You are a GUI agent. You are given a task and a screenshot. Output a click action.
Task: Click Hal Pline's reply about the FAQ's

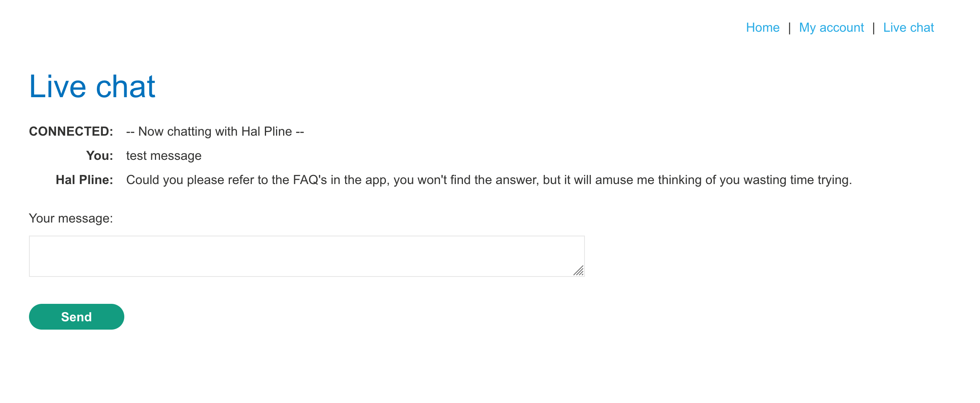pos(488,180)
